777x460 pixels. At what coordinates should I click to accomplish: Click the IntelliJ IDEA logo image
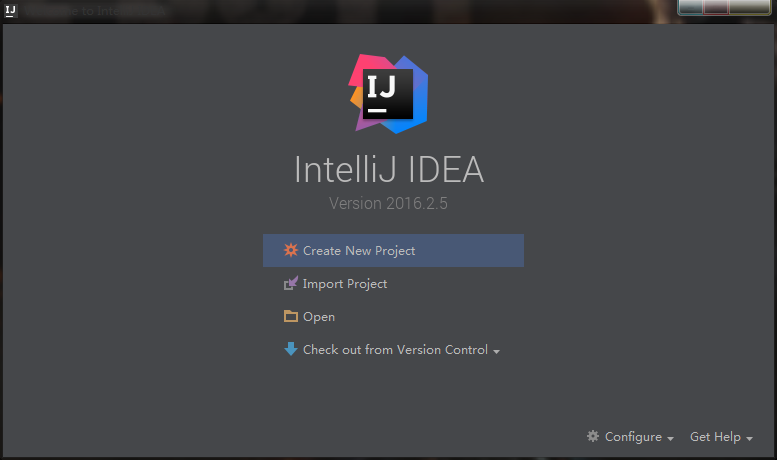point(389,94)
